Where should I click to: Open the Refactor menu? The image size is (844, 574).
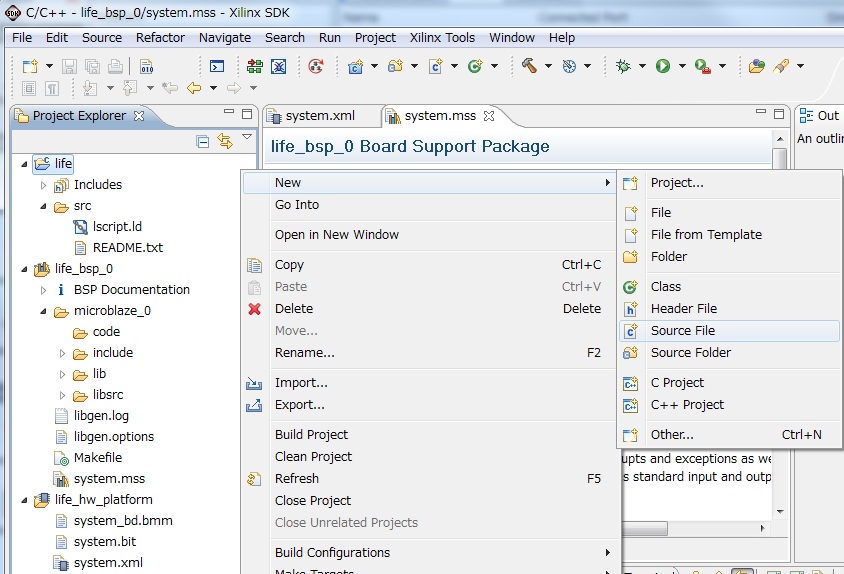coord(160,38)
